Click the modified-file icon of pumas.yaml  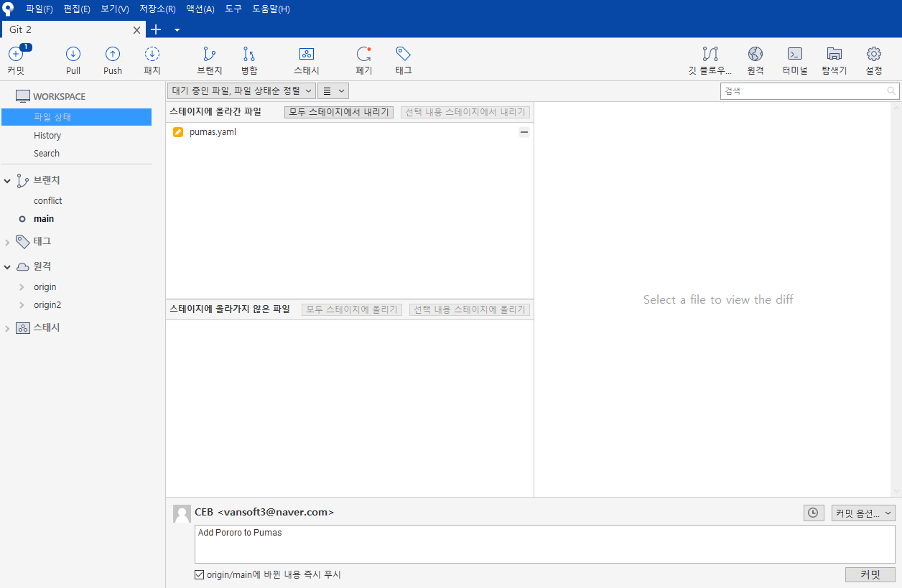178,132
